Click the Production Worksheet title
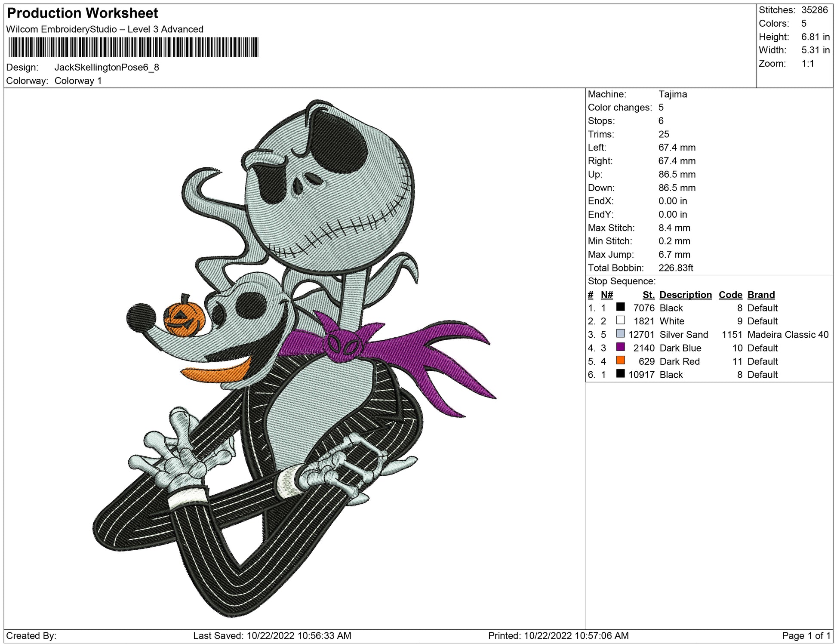Image resolution: width=837 pixels, height=644 pixels. coord(83,13)
